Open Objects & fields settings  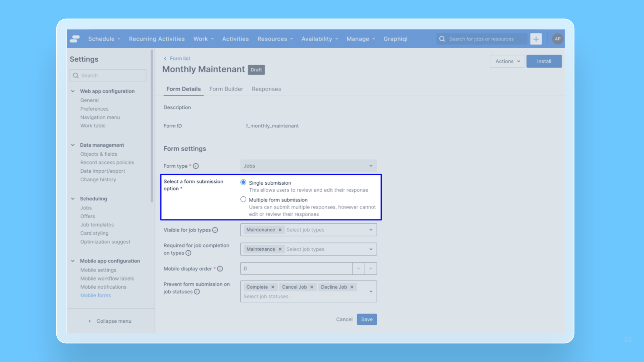(x=99, y=154)
